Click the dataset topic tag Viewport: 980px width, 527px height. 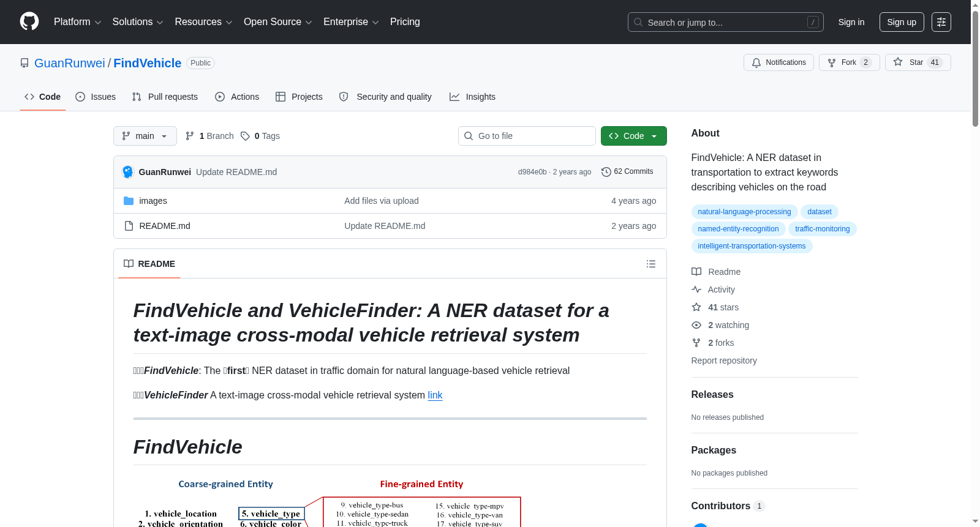[x=820, y=212]
